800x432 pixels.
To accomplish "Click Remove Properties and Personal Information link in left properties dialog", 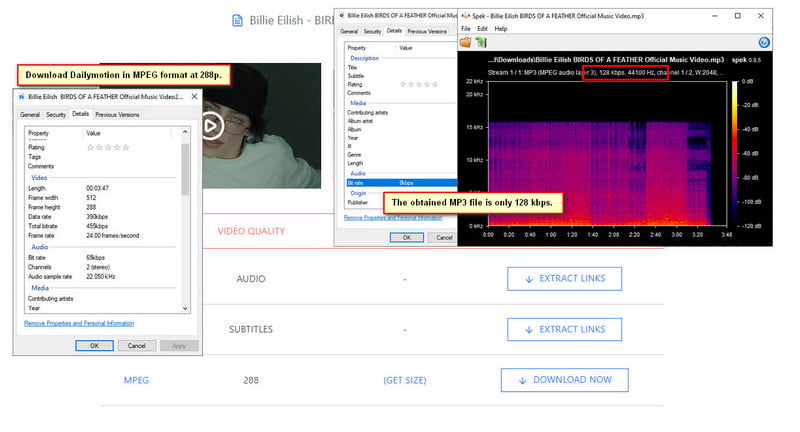I will [79, 323].
